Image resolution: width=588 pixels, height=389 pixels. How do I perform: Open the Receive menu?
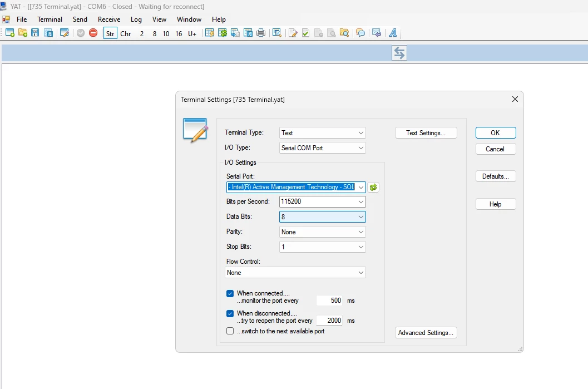click(x=109, y=19)
